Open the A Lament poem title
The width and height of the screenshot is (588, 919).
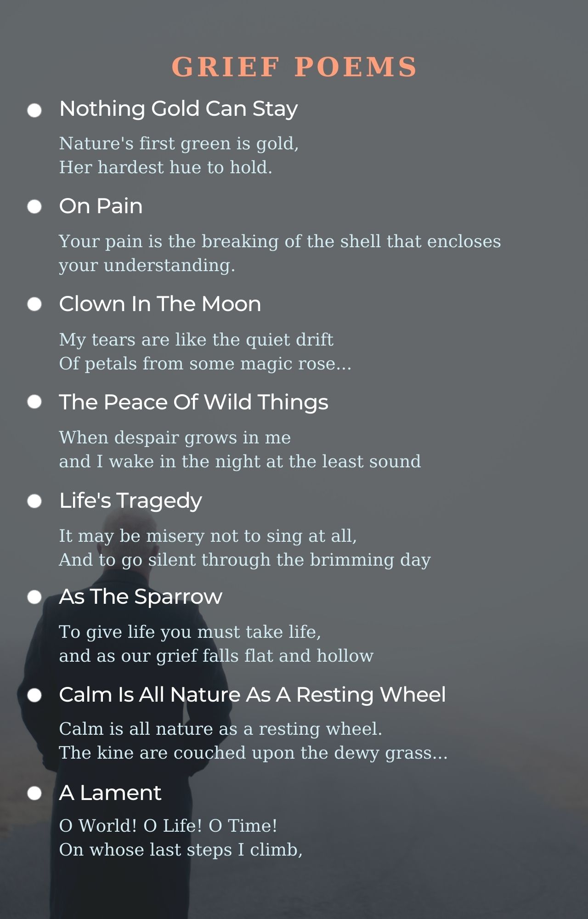[110, 793]
